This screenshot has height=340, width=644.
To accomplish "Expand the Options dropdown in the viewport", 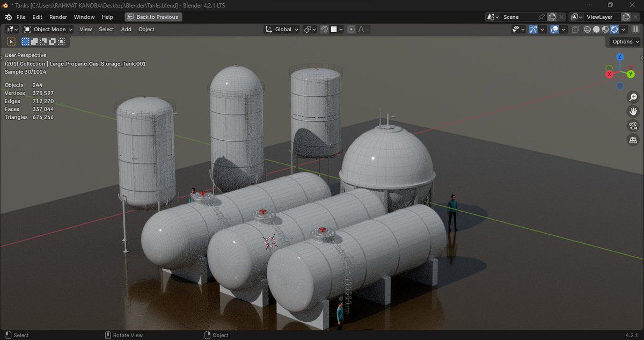I will [624, 41].
